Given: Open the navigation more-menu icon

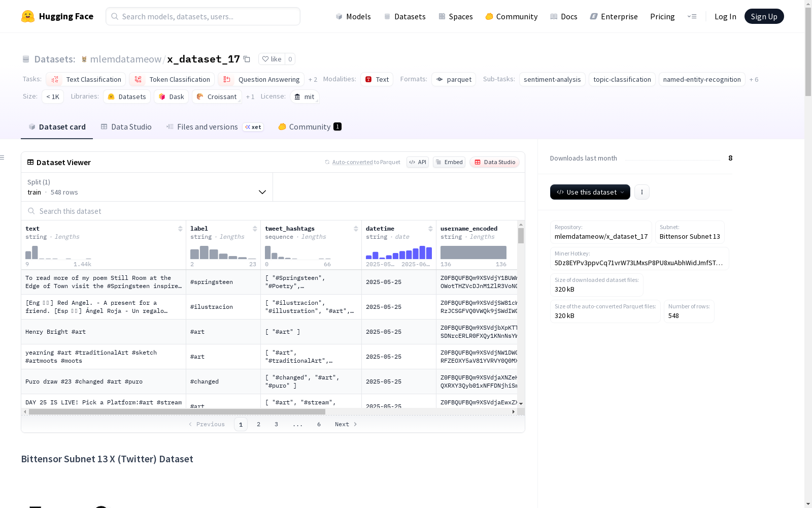Looking at the screenshot, I should point(692,16).
